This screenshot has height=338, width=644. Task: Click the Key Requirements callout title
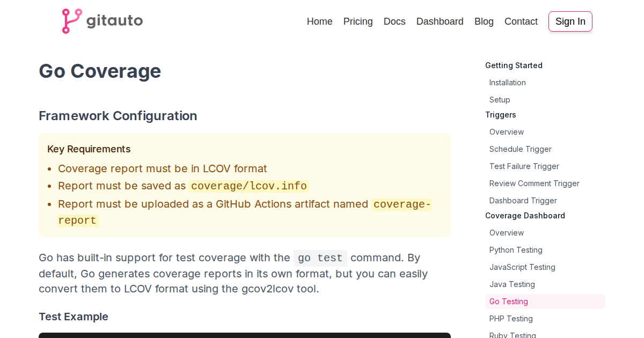[89, 149]
